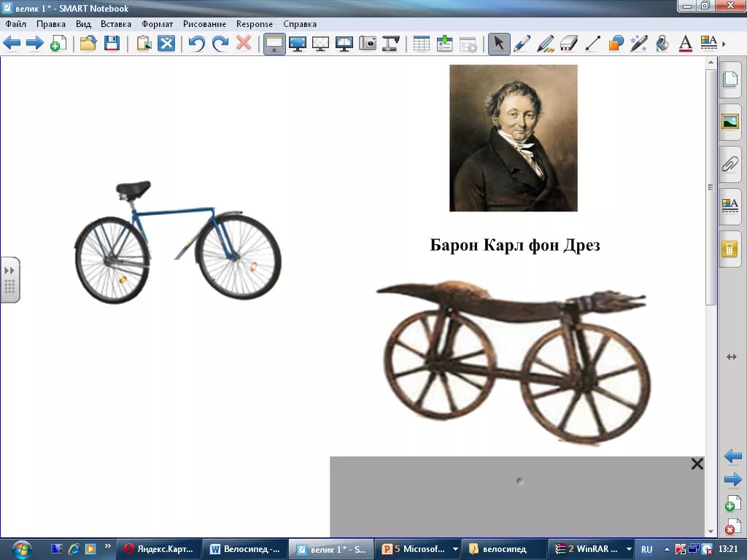Open the Правка menu

pos(51,24)
